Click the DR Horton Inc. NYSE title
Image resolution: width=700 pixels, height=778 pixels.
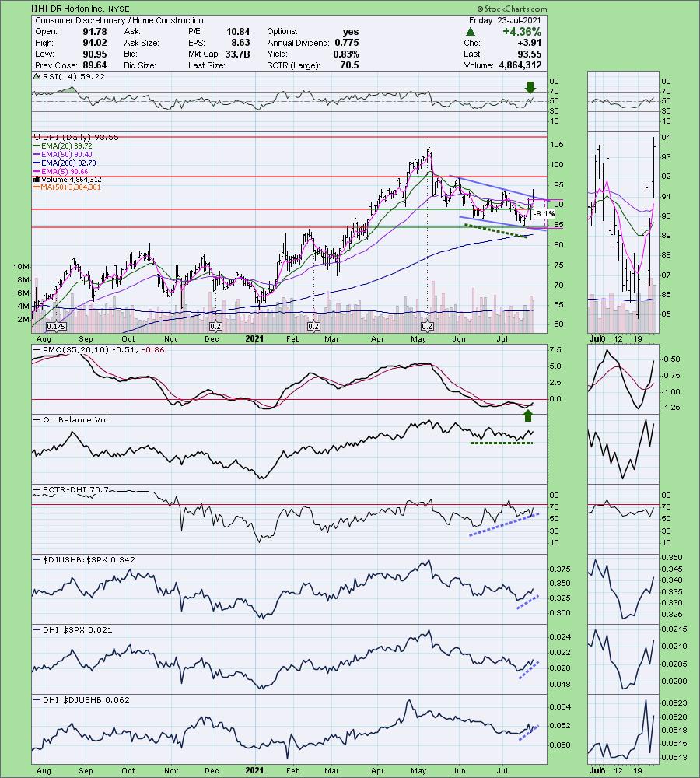click(89, 9)
